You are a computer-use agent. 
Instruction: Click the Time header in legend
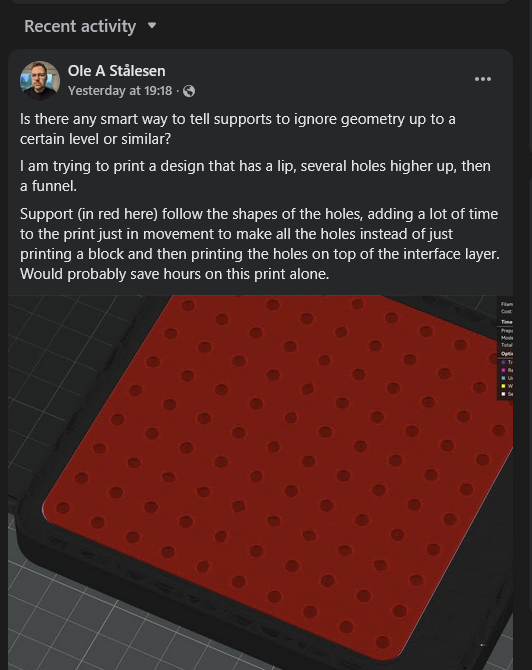507,322
